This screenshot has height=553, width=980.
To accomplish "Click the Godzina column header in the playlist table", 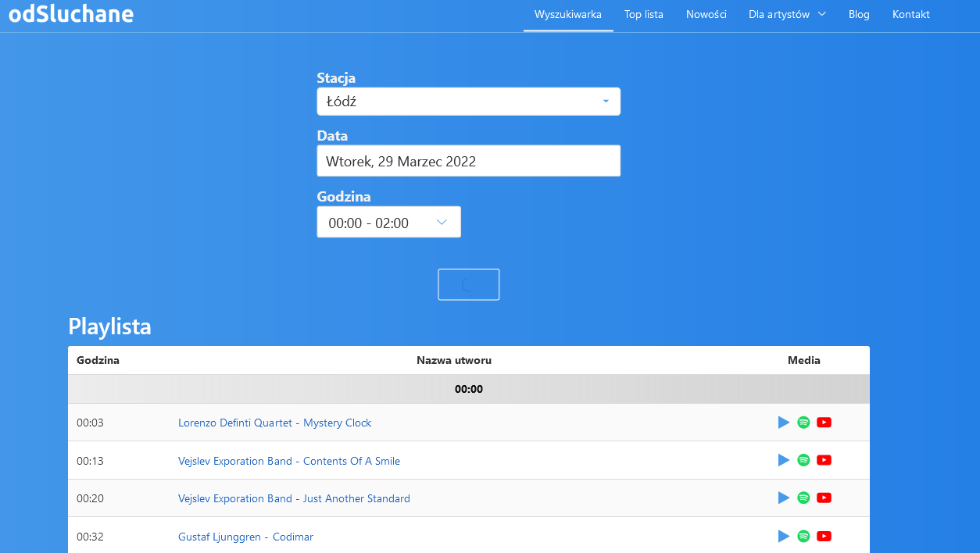I will pos(98,360).
